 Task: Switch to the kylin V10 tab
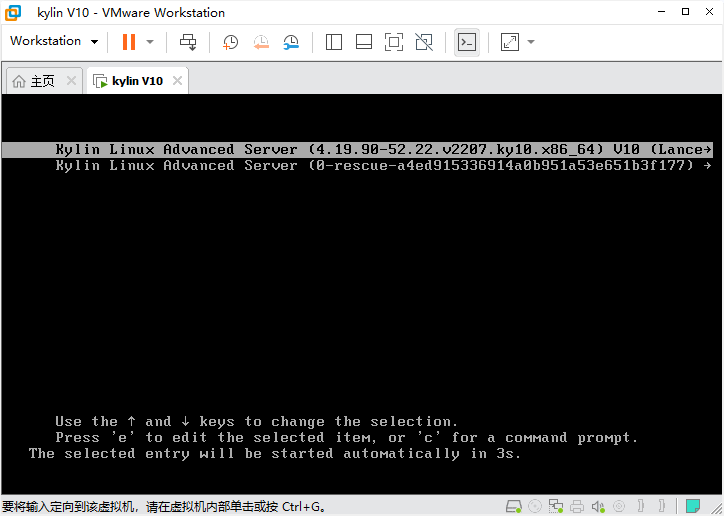(137, 81)
